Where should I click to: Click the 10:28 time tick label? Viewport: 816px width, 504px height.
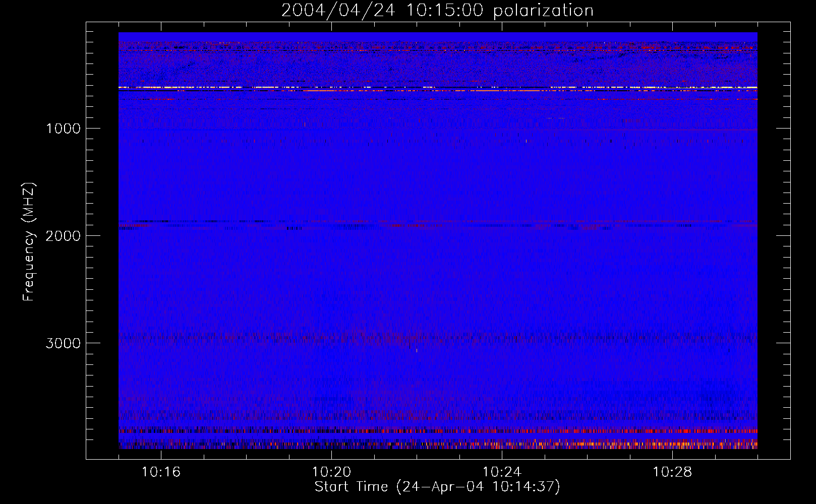pos(672,472)
